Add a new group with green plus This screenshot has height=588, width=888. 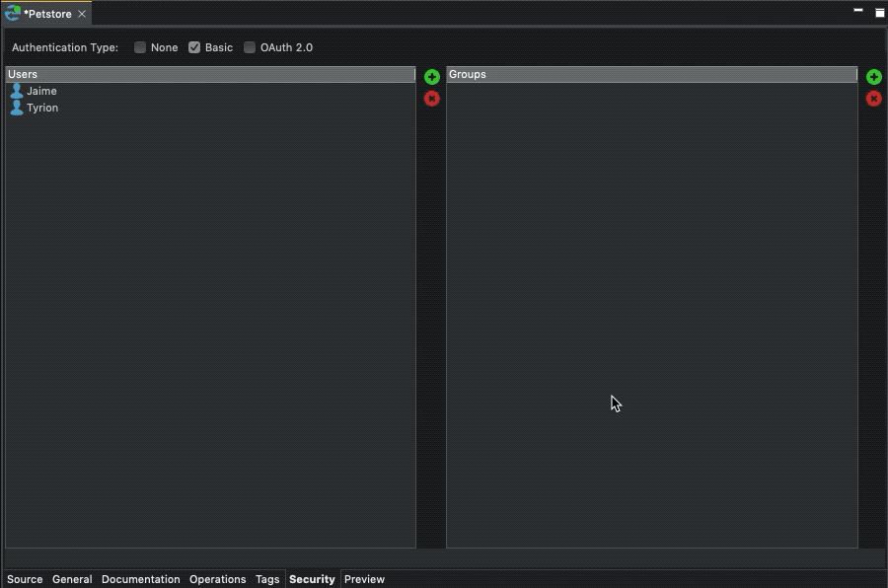(x=873, y=77)
